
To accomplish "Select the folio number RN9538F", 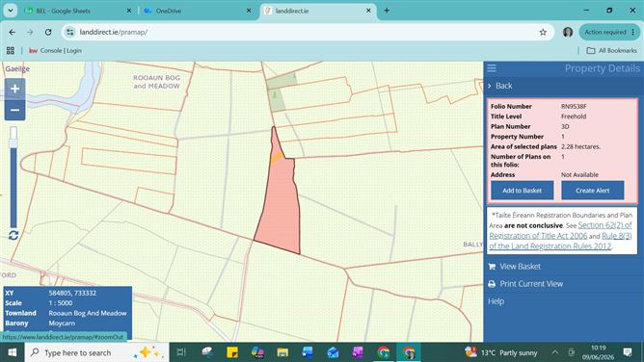I will tap(574, 106).
